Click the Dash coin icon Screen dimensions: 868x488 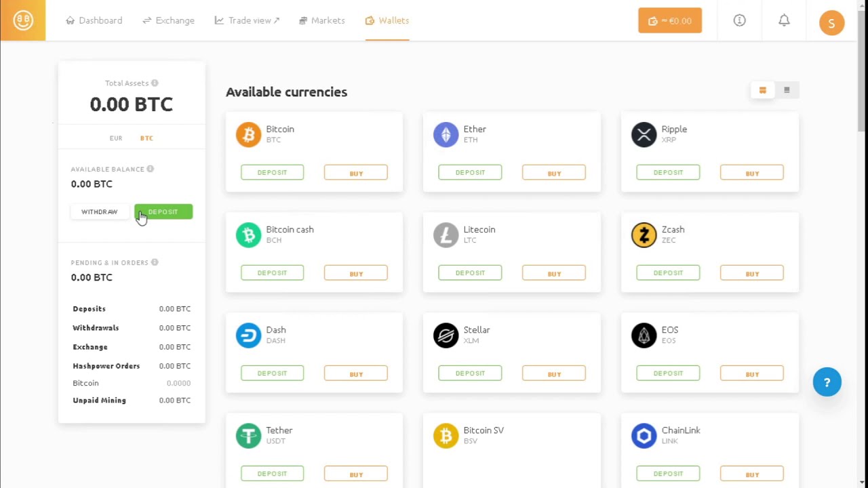tap(248, 335)
